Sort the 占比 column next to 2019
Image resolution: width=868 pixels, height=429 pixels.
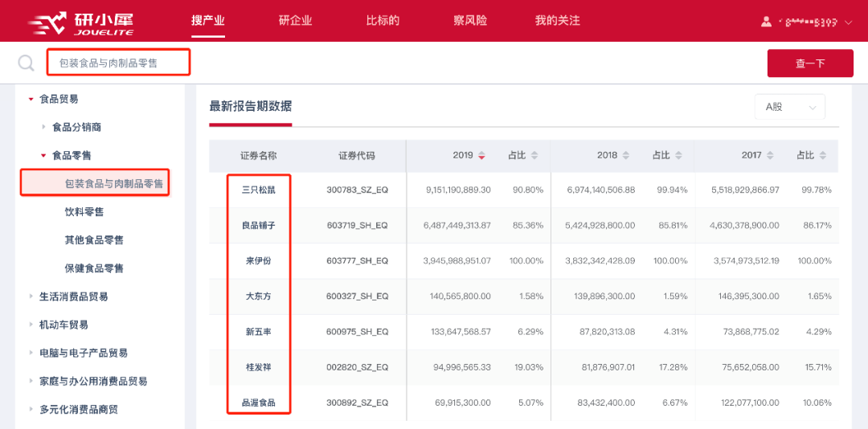(x=534, y=156)
